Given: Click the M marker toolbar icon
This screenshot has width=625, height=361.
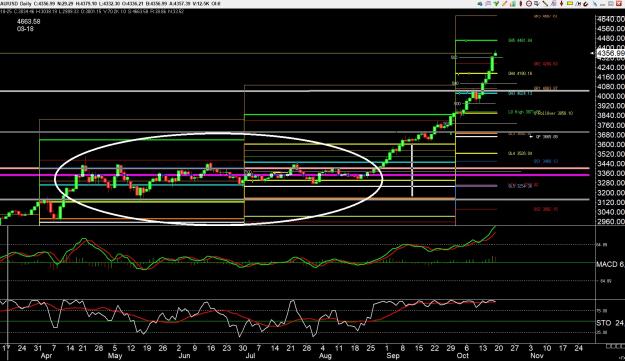Looking at the screenshot, I should click(x=578, y=4).
